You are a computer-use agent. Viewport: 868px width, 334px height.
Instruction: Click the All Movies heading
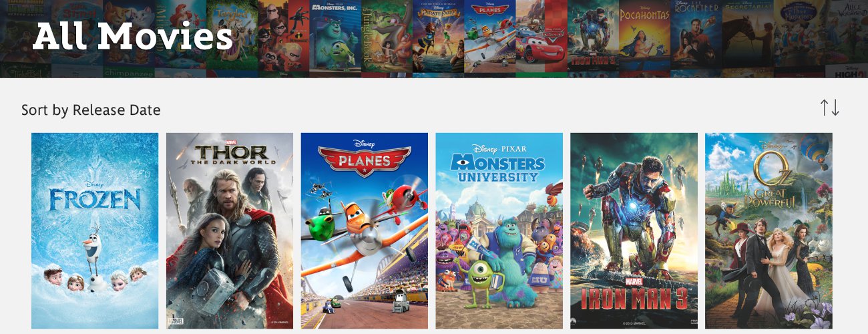[133, 37]
